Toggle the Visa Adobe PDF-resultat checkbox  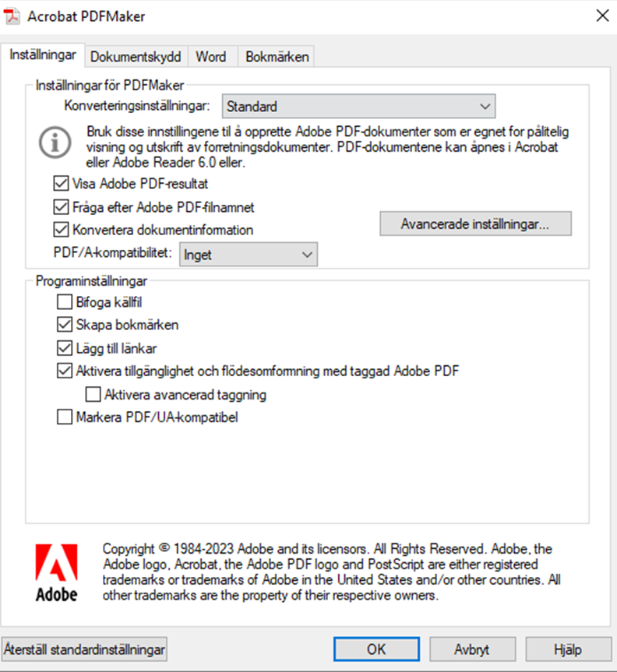[x=62, y=185]
